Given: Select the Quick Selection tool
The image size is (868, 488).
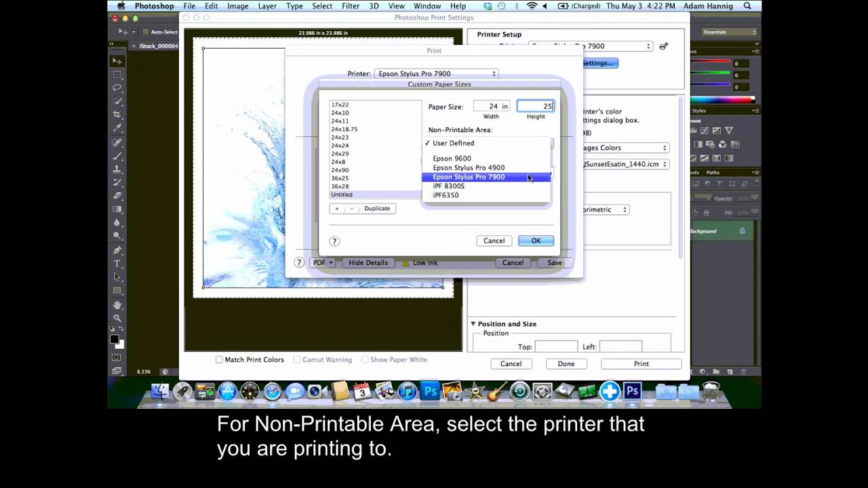Looking at the screenshot, I should pos(117,102).
